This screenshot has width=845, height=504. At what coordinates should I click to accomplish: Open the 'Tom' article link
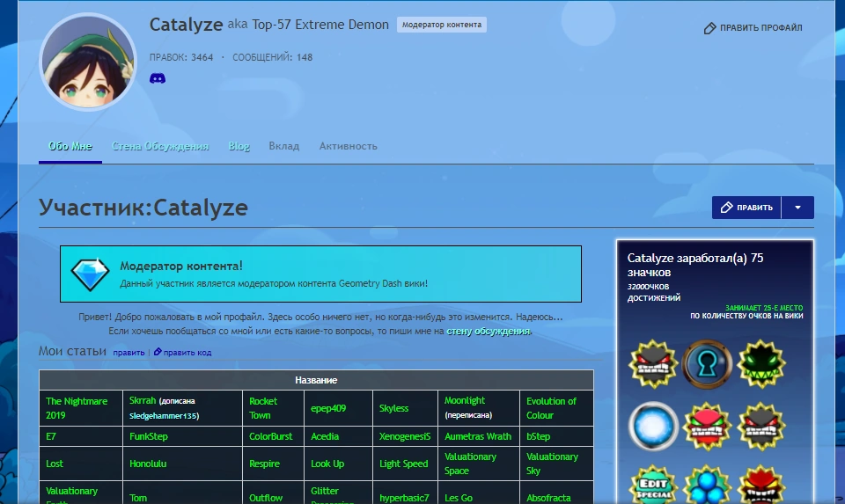[x=138, y=498]
